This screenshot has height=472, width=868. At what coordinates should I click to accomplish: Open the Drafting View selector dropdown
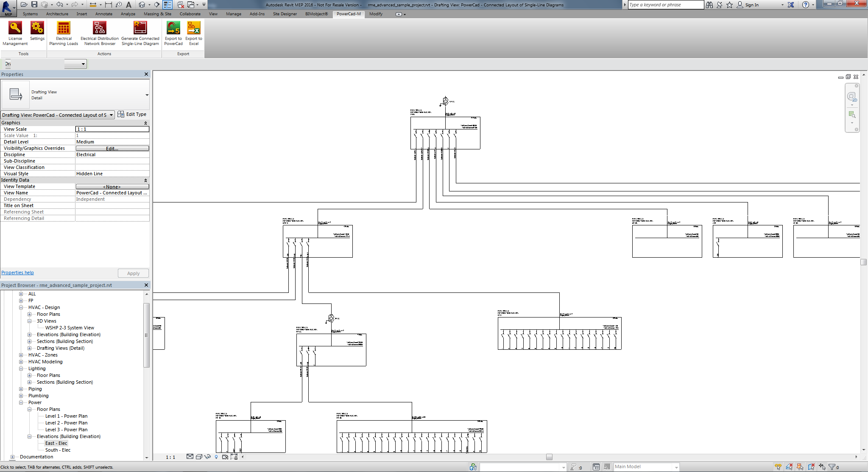tap(111, 115)
